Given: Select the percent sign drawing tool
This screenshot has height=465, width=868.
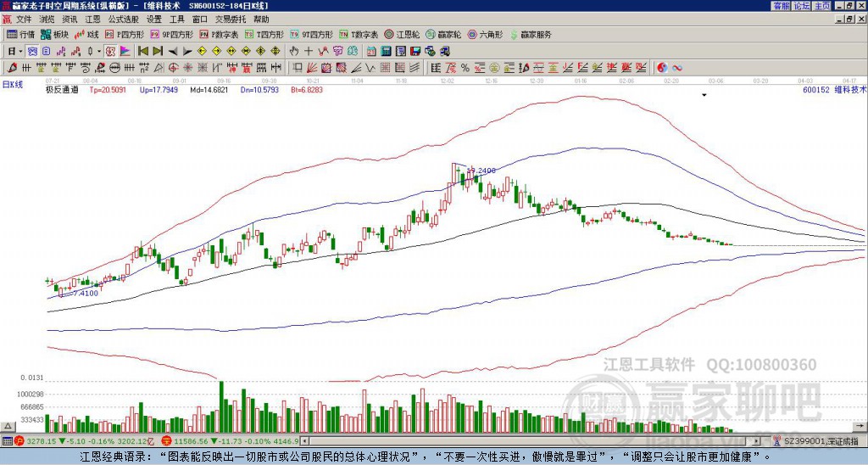Looking at the screenshot, I should pyautogui.click(x=465, y=67).
